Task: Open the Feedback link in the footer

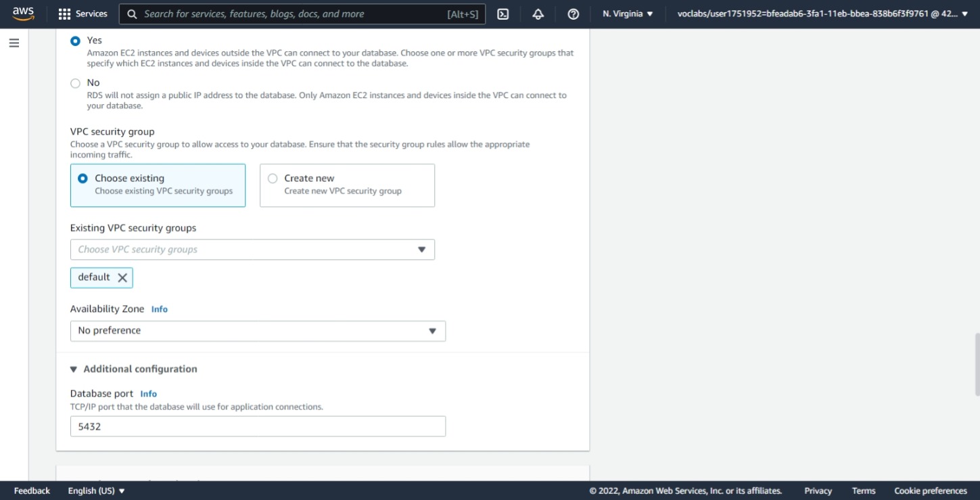Action: pos(31,491)
